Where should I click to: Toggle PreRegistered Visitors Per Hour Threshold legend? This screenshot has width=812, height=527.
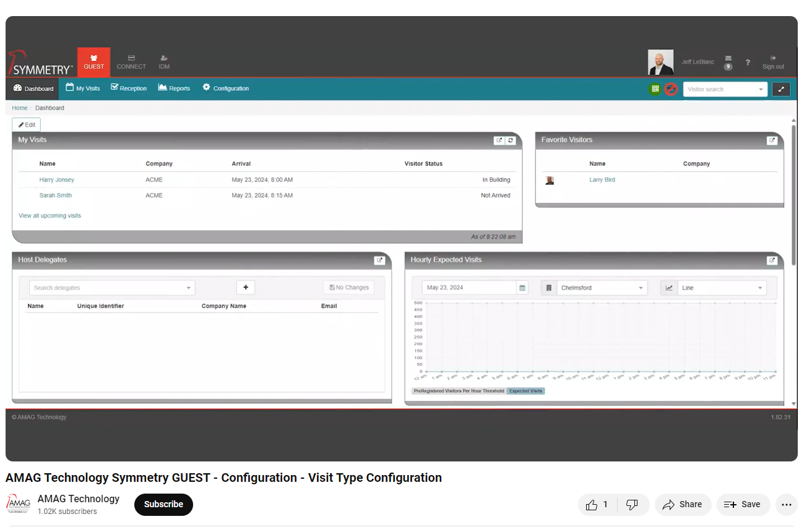tap(459, 391)
